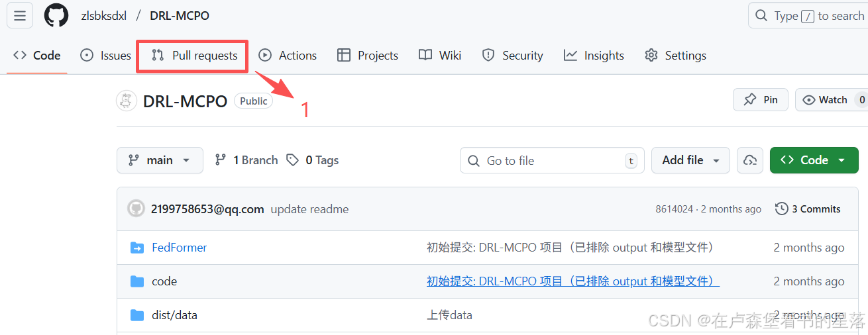The height and width of the screenshot is (335, 868).
Task: Click the eye icon on Watch
Action: (x=809, y=99)
